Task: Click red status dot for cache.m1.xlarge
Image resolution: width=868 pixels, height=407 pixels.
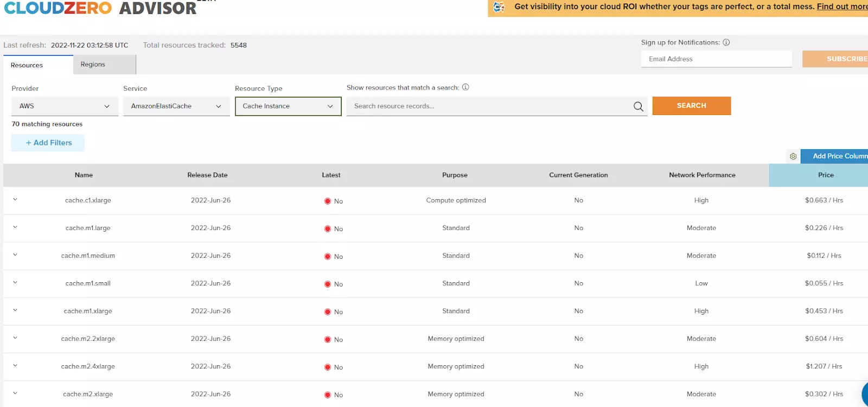Action: click(x=328, y=312)
